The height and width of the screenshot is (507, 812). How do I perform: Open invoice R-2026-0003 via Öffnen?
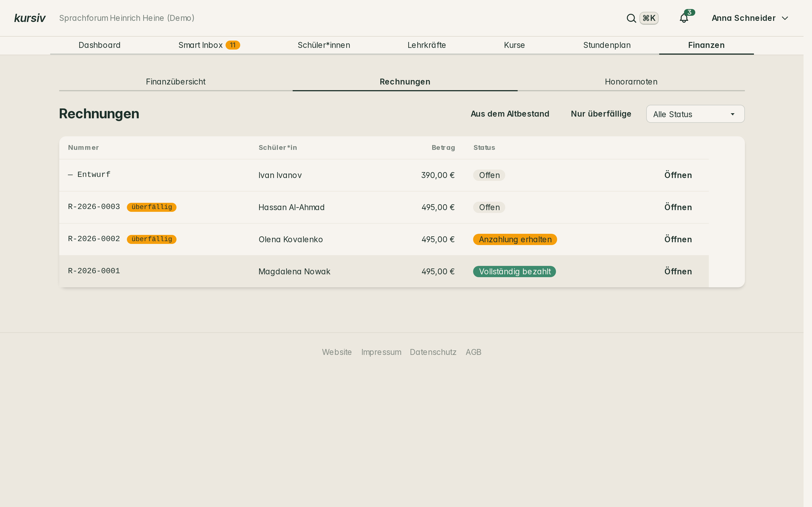click(678, 208)
